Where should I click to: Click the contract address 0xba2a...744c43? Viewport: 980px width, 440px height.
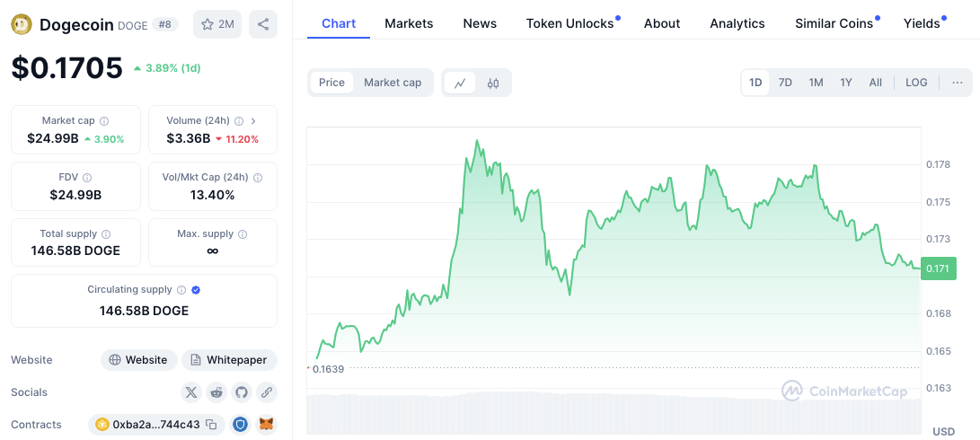156,425
